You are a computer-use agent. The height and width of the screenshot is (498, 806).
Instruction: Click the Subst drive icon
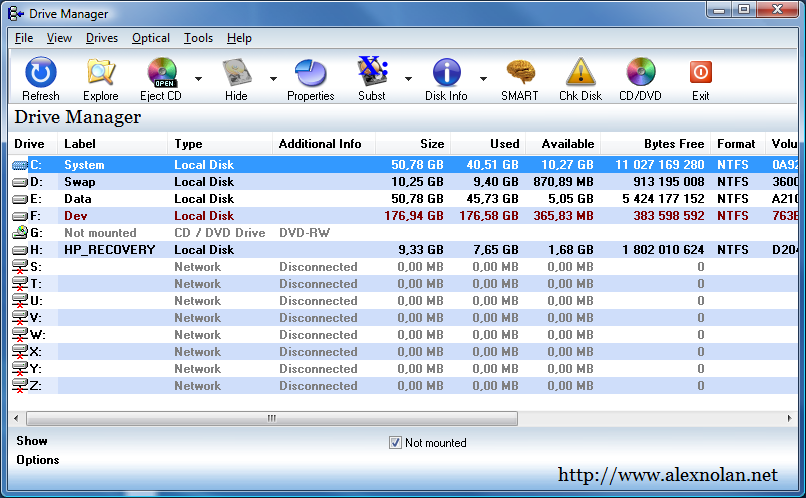click(x=372, y=71)
